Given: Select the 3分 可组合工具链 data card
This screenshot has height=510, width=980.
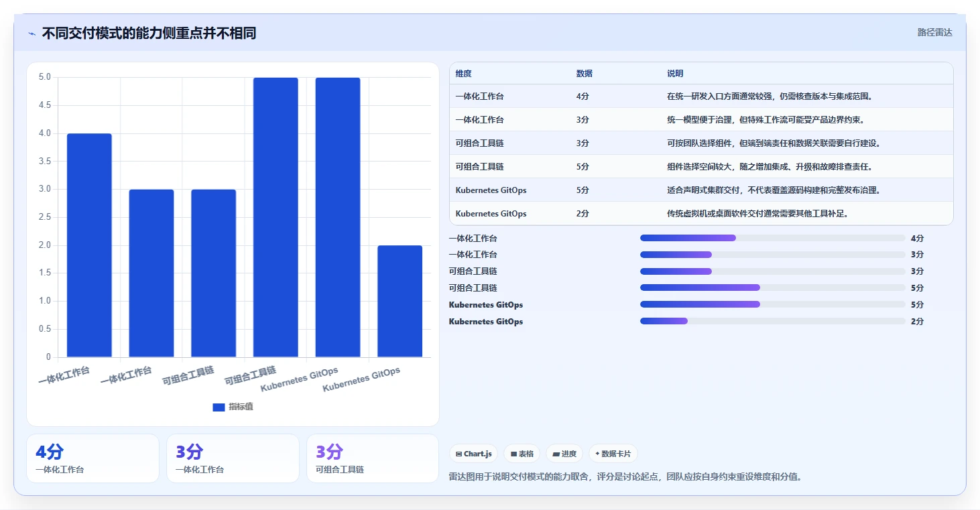Looking at the screenshot, I should 373,458.
